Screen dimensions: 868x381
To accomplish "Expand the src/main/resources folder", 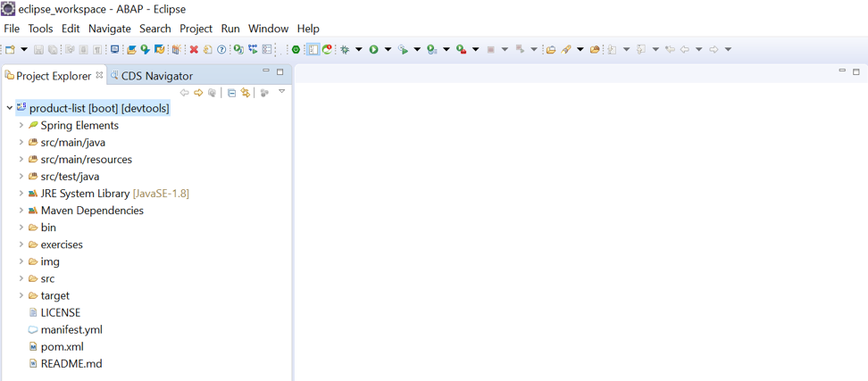I will (x=21, y=160).
